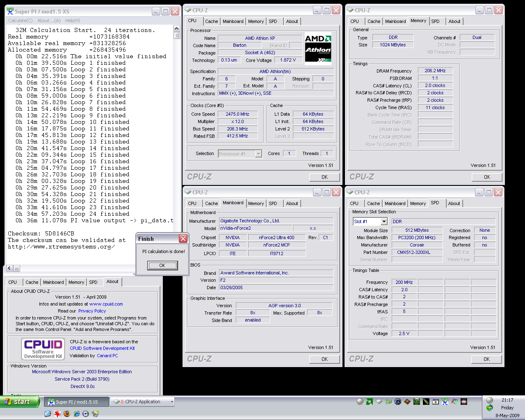Screen dimensions: 525x420
Task: Click OK in the CPU-Z SPD window
Action: 486,359
